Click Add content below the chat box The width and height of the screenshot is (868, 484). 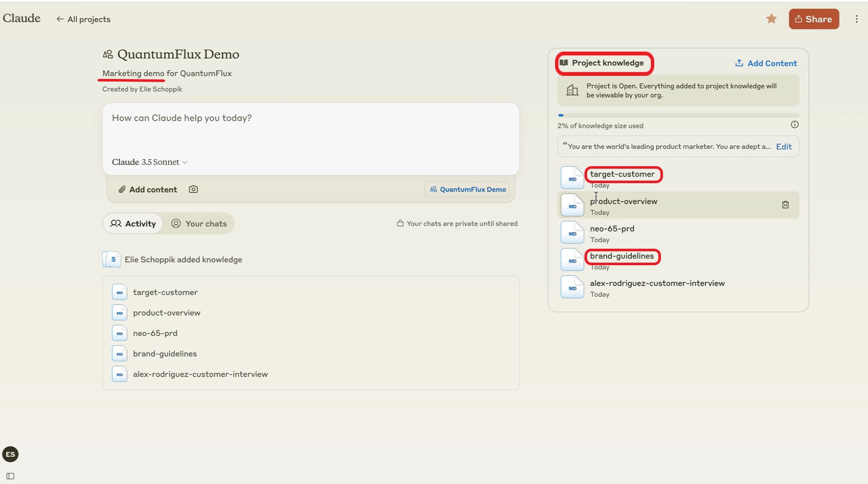(148, 189)
